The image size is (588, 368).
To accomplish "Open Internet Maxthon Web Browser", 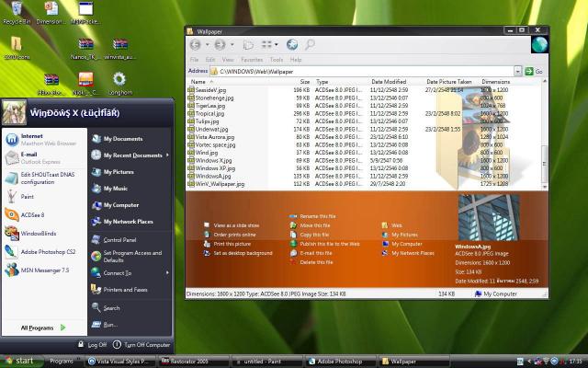I will pyautogui.click(x=44, y=139).
